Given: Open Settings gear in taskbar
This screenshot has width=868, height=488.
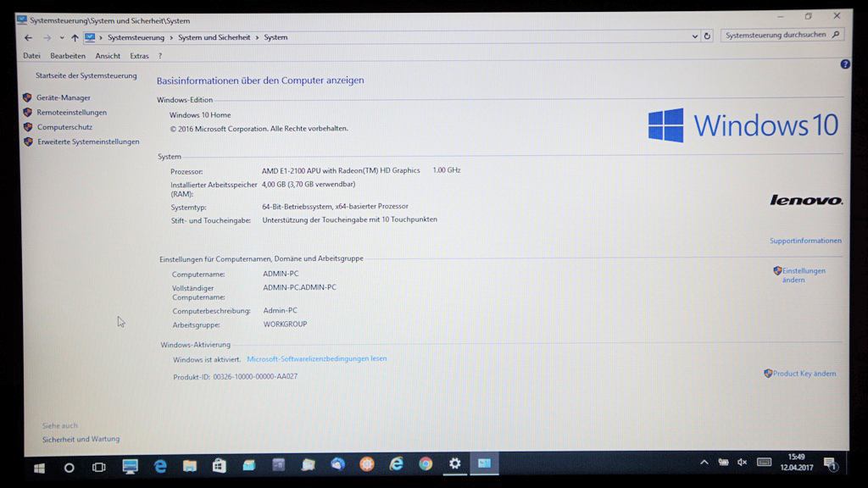Looking at the screenshot, I should [455, 463].
